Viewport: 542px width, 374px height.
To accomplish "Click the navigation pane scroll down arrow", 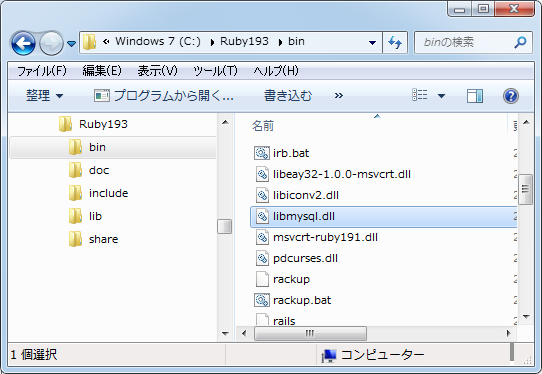I will coord(225,334).
